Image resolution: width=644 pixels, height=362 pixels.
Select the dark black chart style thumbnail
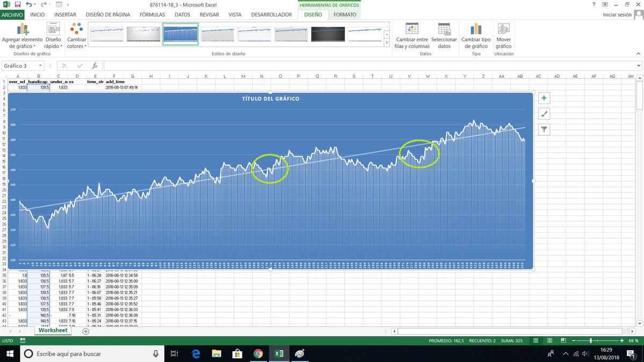tap(328, 34)
